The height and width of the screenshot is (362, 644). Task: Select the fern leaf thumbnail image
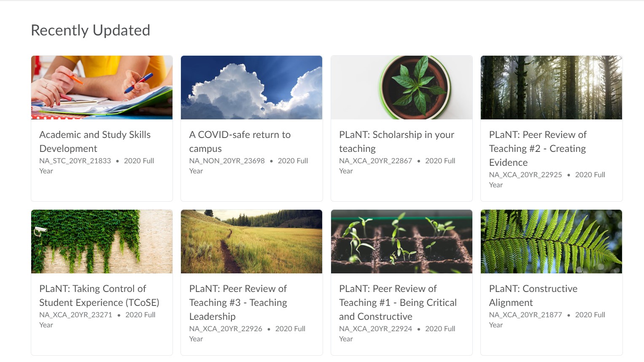tap(551, 241)
